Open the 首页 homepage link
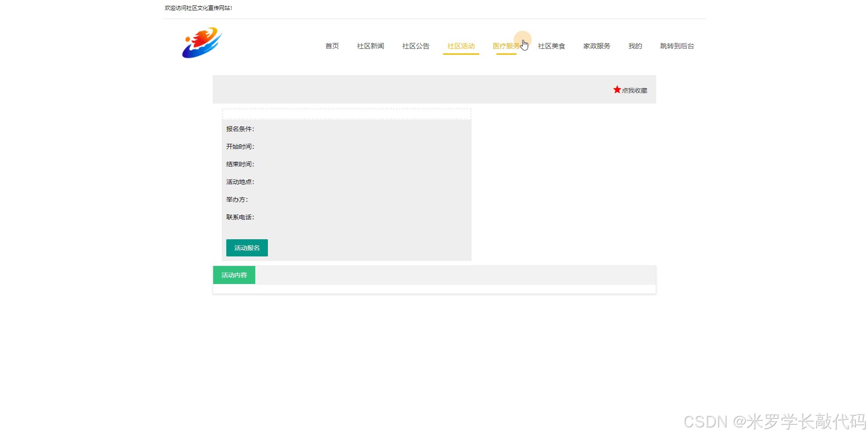Viewport: 868px width, 436px height. pyautogui.click(x=331, y=46)
